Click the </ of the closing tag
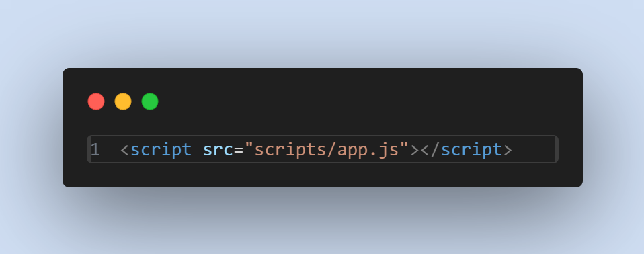 pyautogui.click(x=430, y=150)
